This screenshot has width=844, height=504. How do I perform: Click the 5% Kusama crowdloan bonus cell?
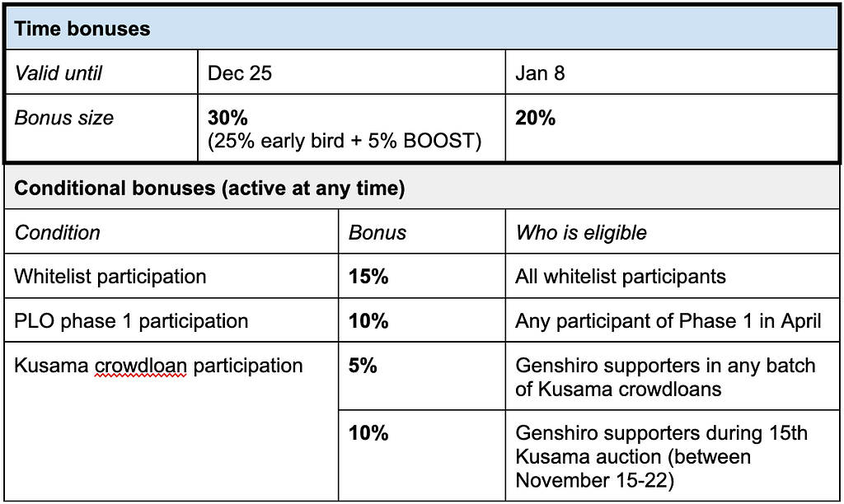(422, 376)
